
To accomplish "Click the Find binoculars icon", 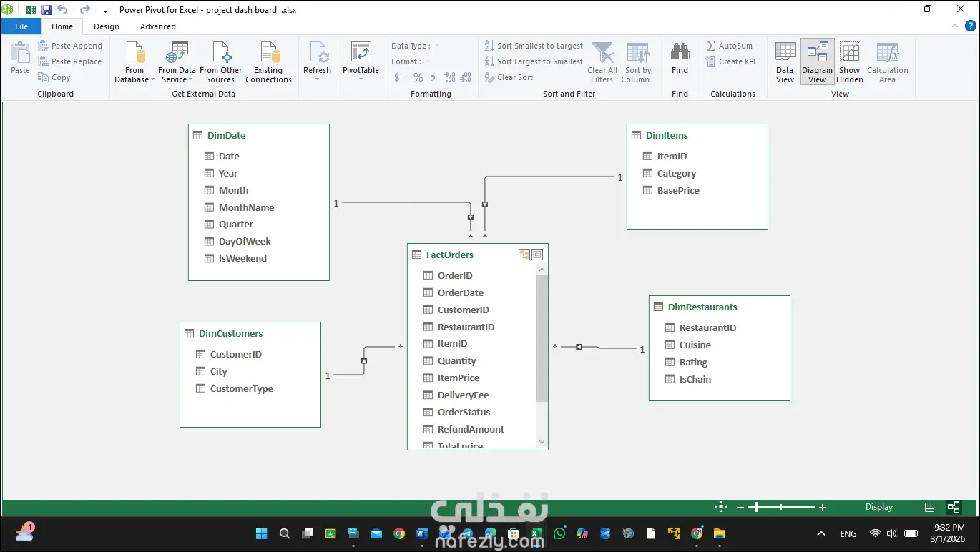I will pos(680,53).
